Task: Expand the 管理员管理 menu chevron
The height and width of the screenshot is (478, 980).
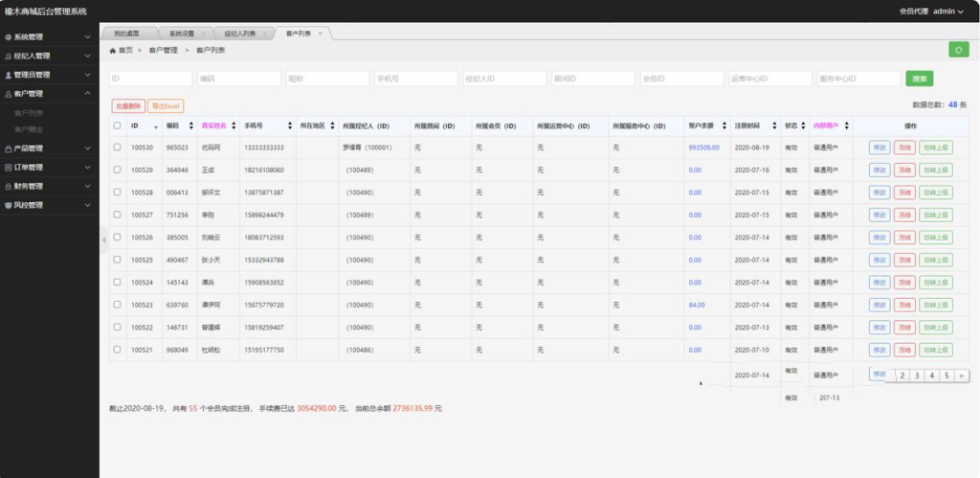Action: point(87,75)
